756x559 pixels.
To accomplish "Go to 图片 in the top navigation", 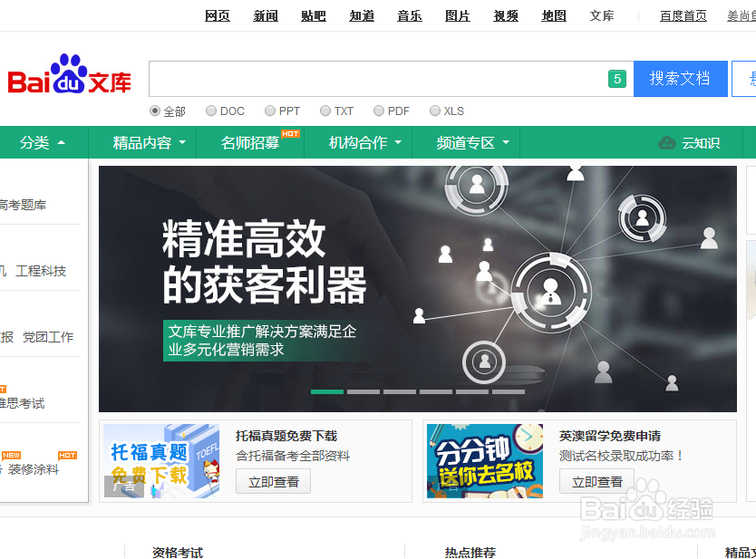I will coord(458,16).
